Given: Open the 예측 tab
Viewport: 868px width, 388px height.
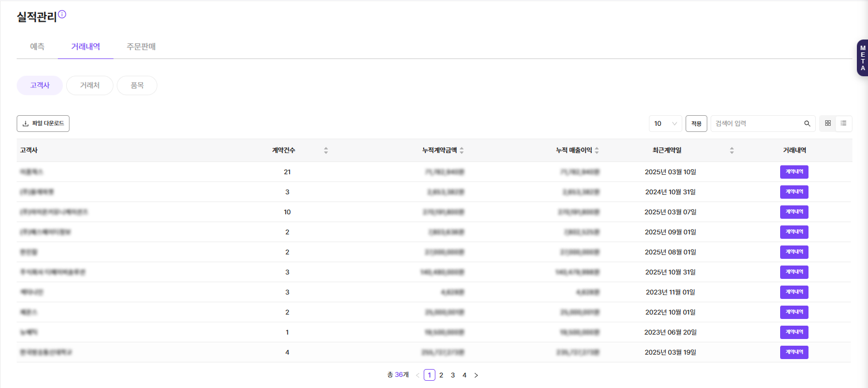Looking at the screenshot, I should pos(37,47).
